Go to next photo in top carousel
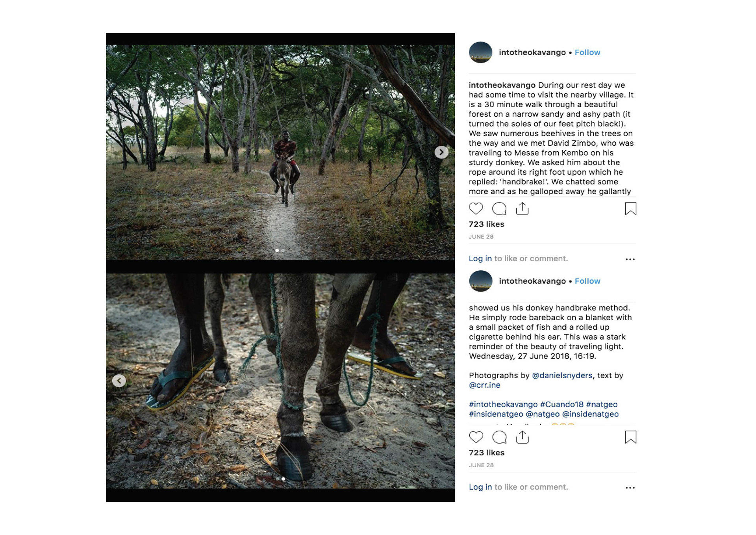 tap(441, 152)
